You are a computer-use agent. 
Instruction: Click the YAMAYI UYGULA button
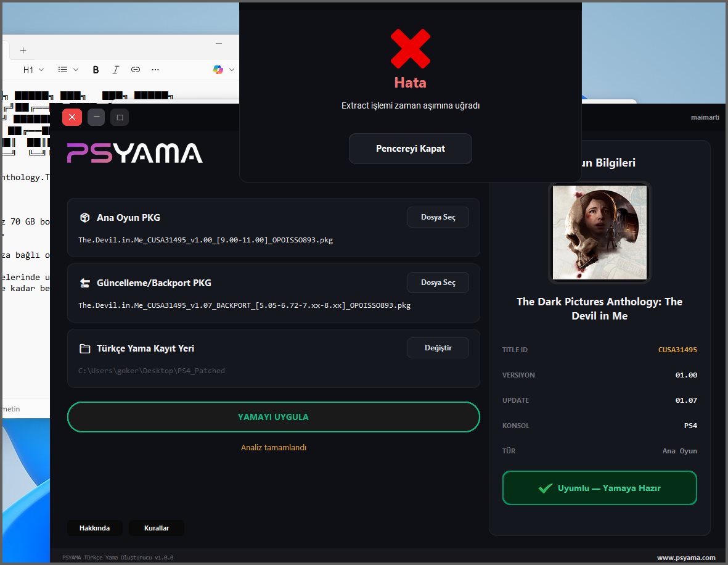(273, 417)
